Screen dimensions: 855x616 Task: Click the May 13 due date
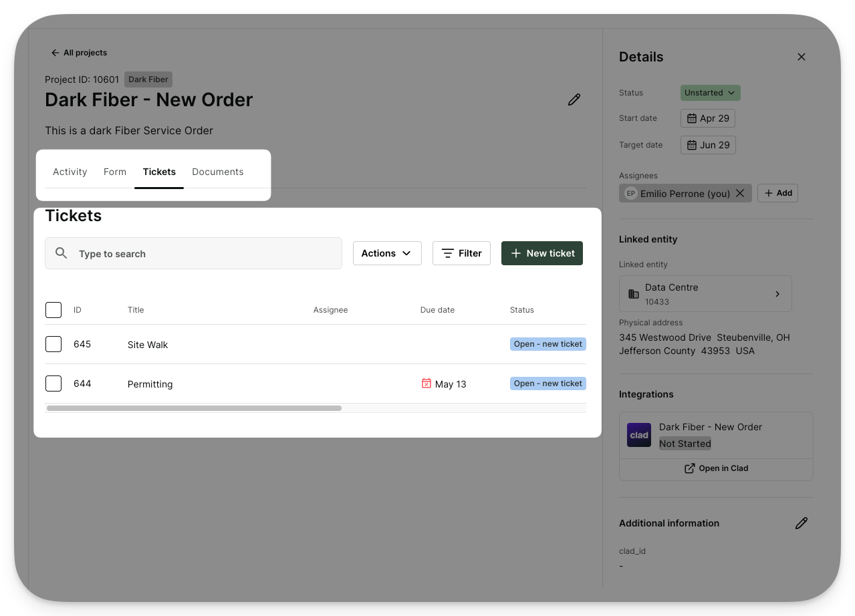tap(451, 384)
